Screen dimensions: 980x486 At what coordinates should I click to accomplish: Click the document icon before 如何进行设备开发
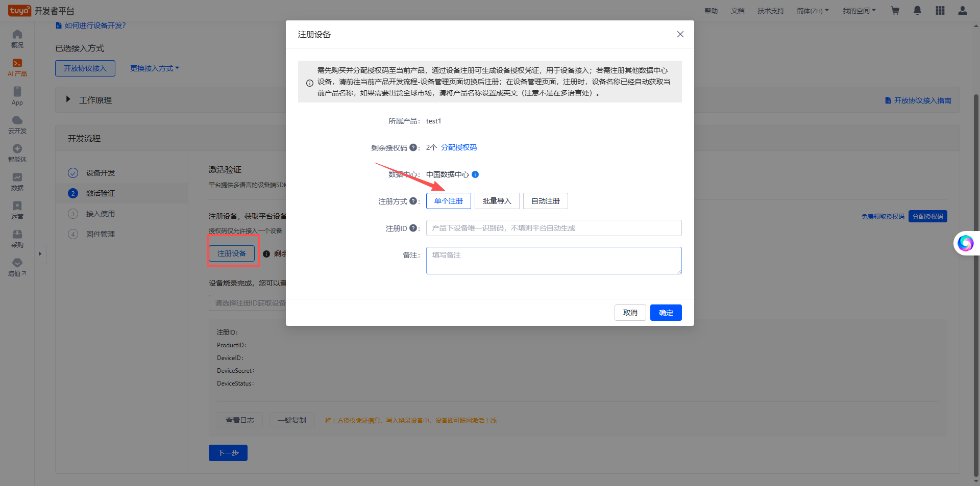pos(59,25)
